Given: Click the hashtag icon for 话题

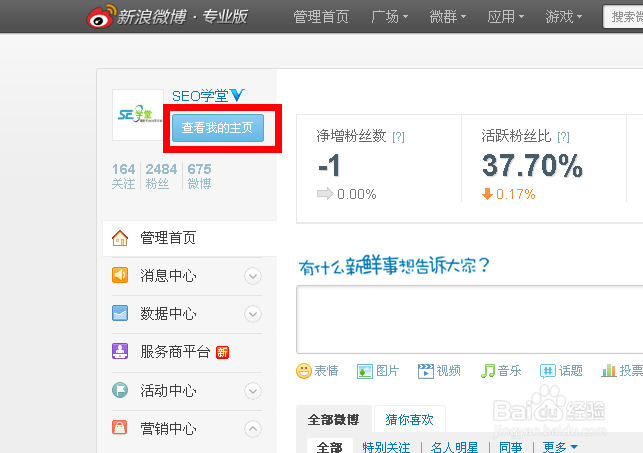Looking at the screenshot, I should pyautogui.click(x=548, y=371).
